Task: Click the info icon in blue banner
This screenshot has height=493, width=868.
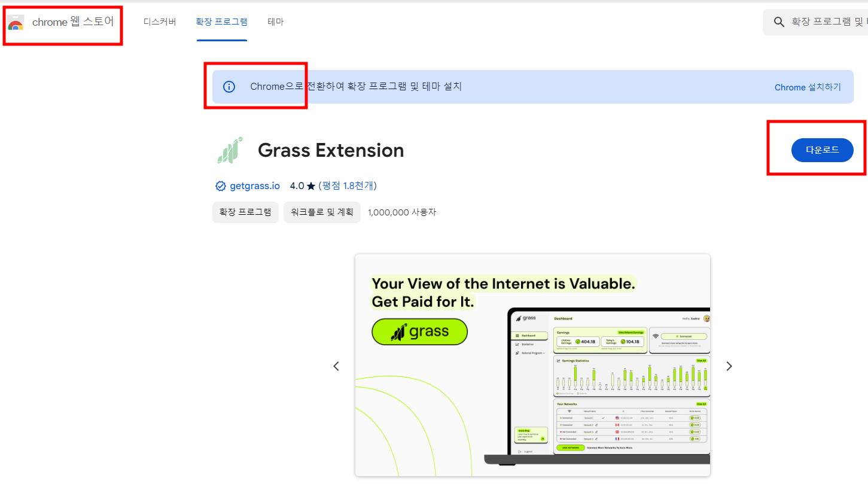Action: [229, 87]
